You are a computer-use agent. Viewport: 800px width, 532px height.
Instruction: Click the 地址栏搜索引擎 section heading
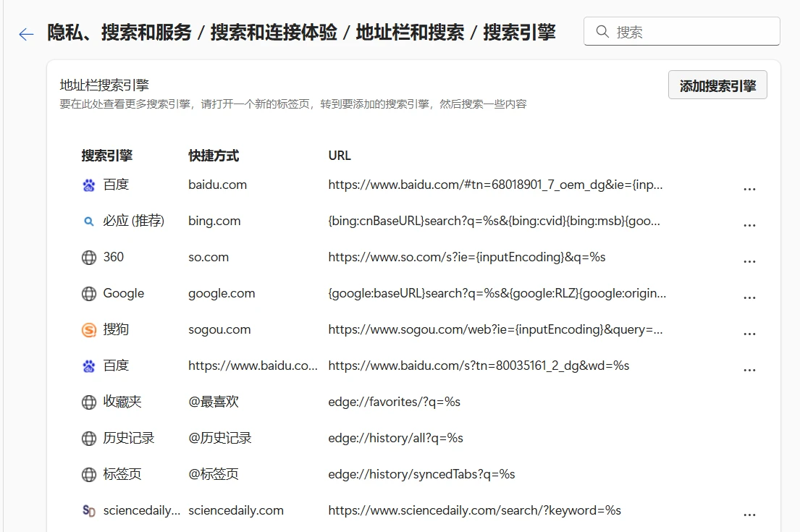point(104,85)
